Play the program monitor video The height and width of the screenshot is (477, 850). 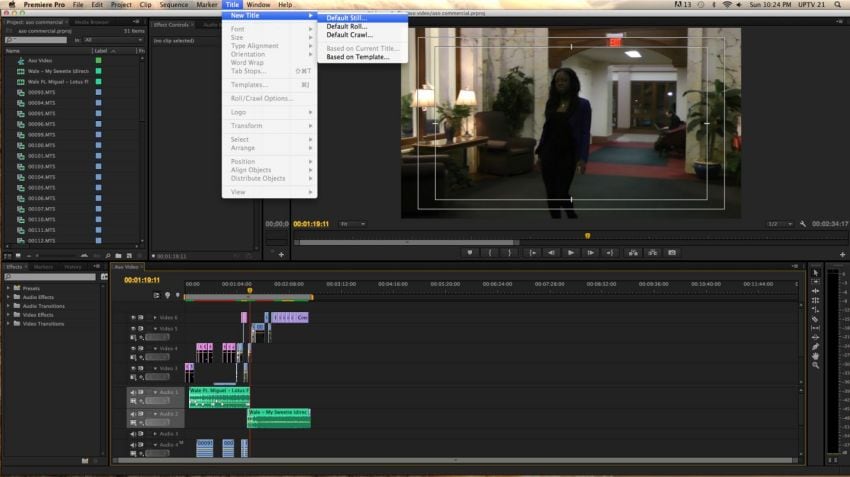coord(570,253)
